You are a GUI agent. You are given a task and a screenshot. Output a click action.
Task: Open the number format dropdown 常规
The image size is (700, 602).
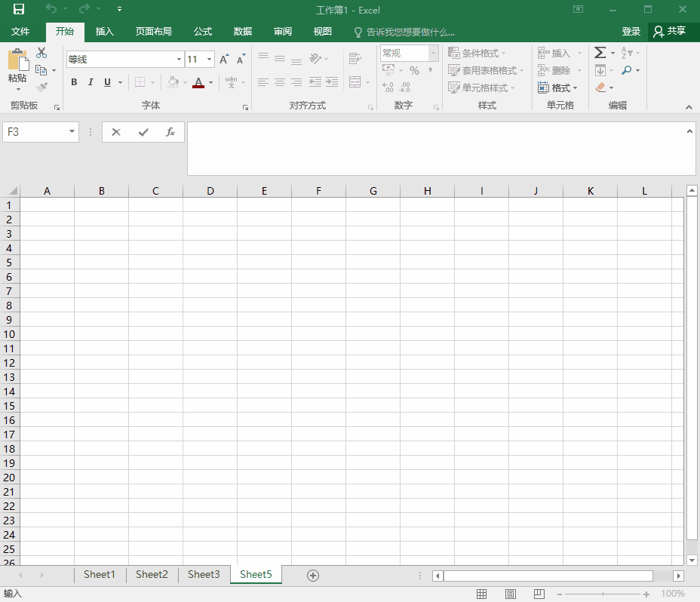(433, 53)
